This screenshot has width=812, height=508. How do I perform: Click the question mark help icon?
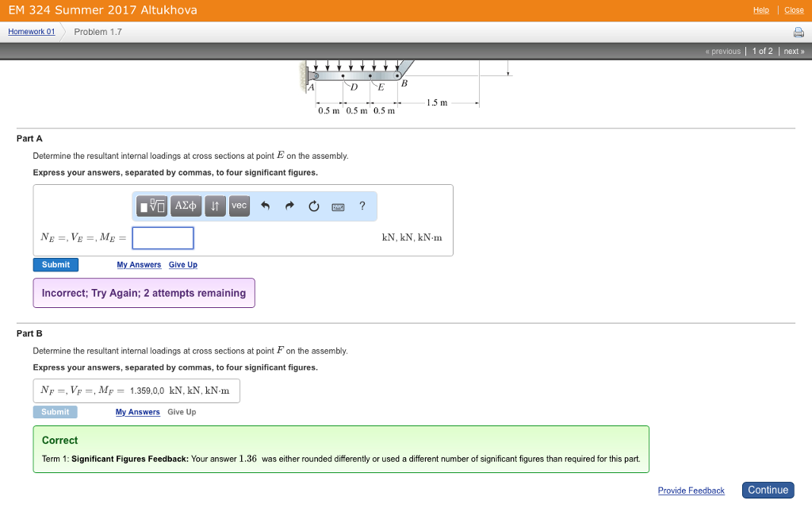pyautogui.click(x=362, y=206)
